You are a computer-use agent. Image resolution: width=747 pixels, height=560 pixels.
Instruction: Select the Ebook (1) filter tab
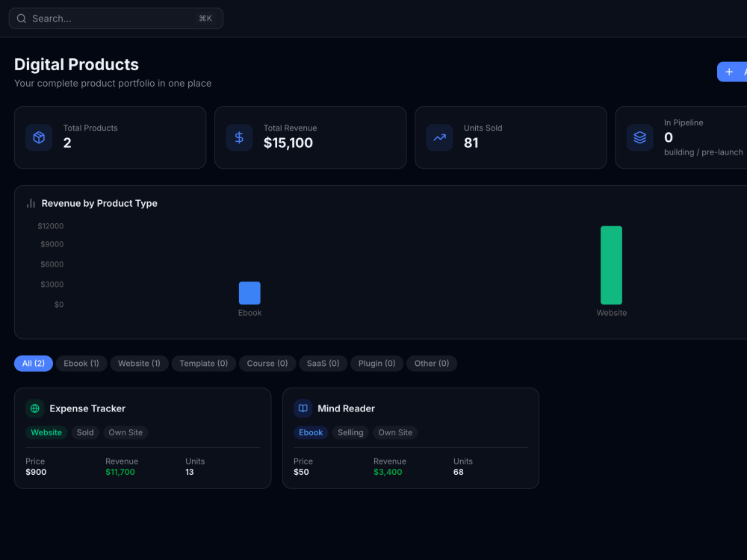tap(81, 364)
